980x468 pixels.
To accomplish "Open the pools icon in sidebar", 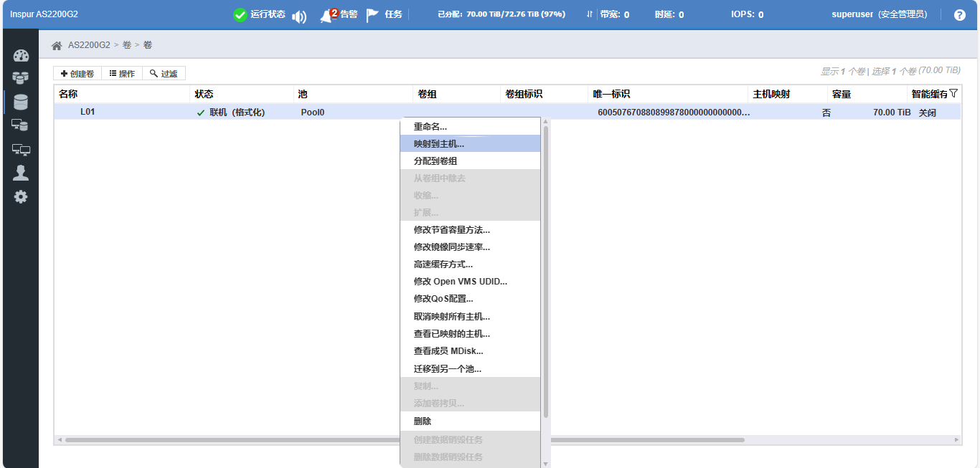I will point(21,78).
